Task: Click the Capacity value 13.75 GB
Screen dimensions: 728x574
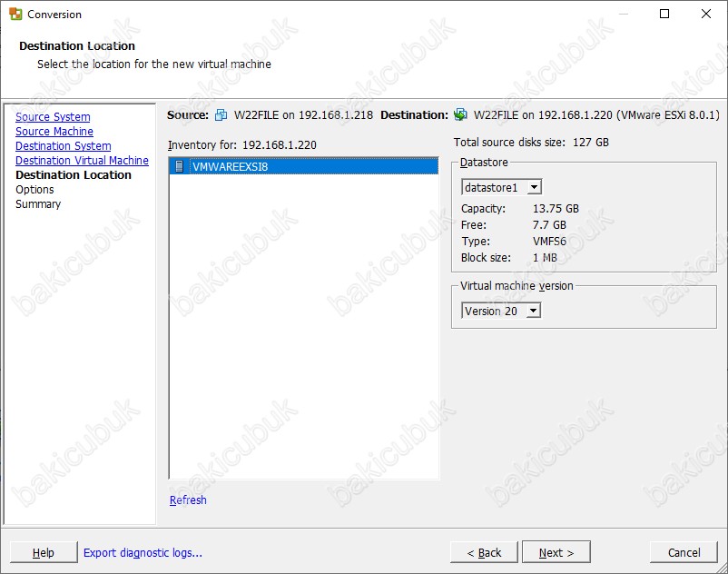Action: click(x=556, y=209)
